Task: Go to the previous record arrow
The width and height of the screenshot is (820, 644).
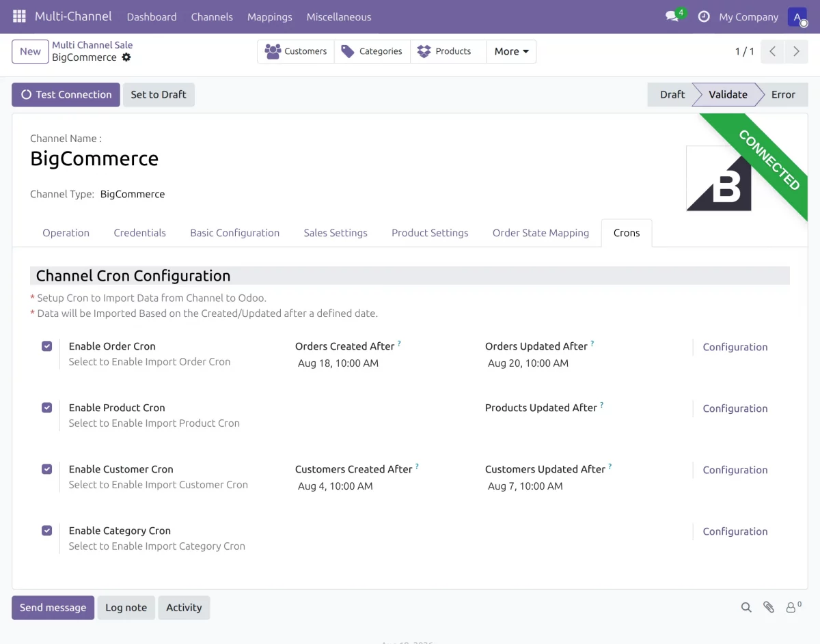Action: pos(772,51)
